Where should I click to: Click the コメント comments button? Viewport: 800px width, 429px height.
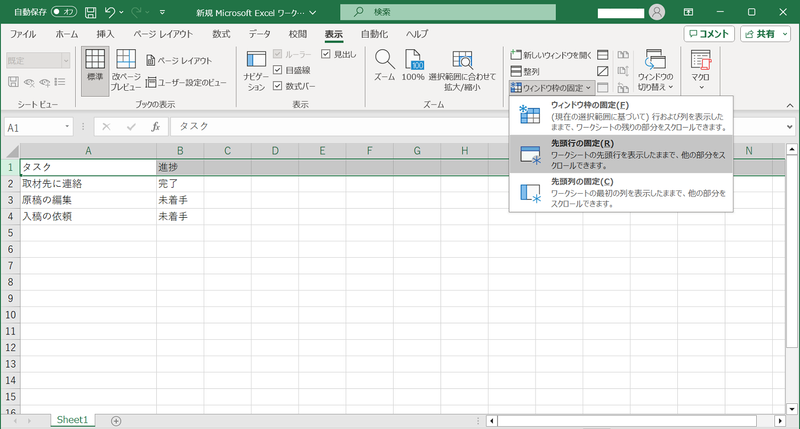pos(709,34)
